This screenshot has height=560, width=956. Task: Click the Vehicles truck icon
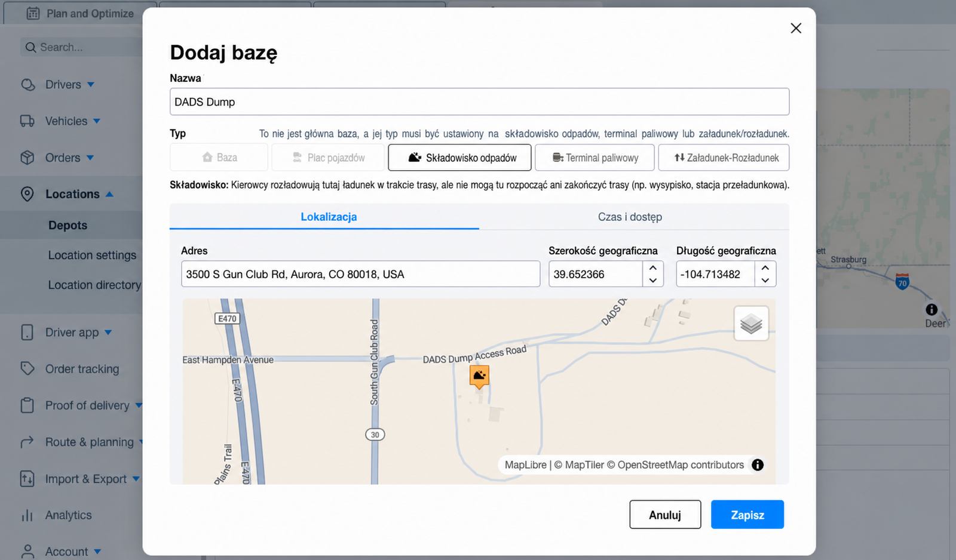click(x=27, y=121)
